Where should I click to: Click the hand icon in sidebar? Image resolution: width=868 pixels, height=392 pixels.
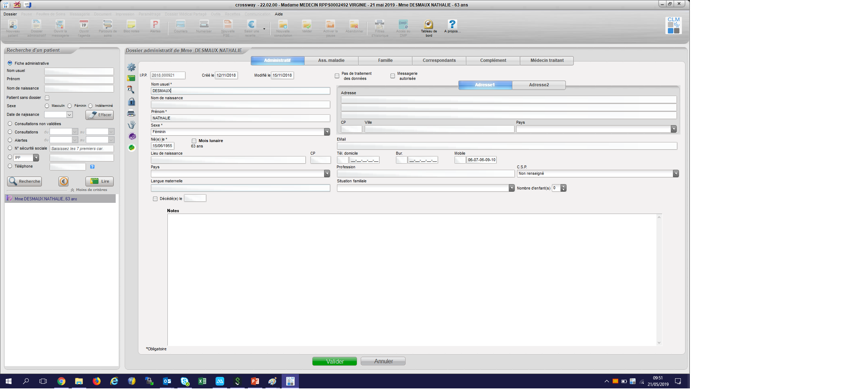[131, 125]
